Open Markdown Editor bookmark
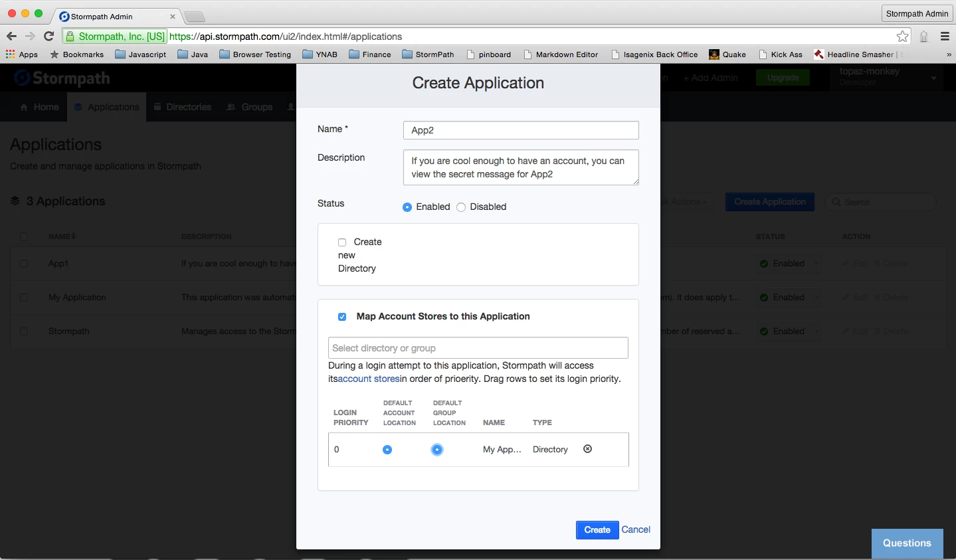Image resolution: width=956 pixels, height=560 pixels. point(561,54)
